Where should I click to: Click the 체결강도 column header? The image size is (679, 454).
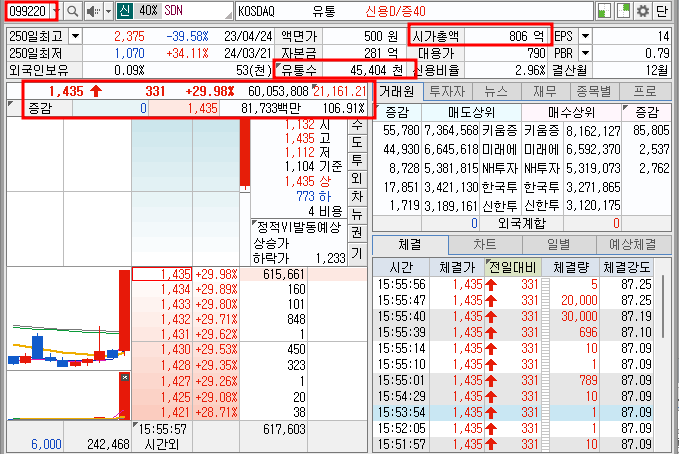[627, 267]
